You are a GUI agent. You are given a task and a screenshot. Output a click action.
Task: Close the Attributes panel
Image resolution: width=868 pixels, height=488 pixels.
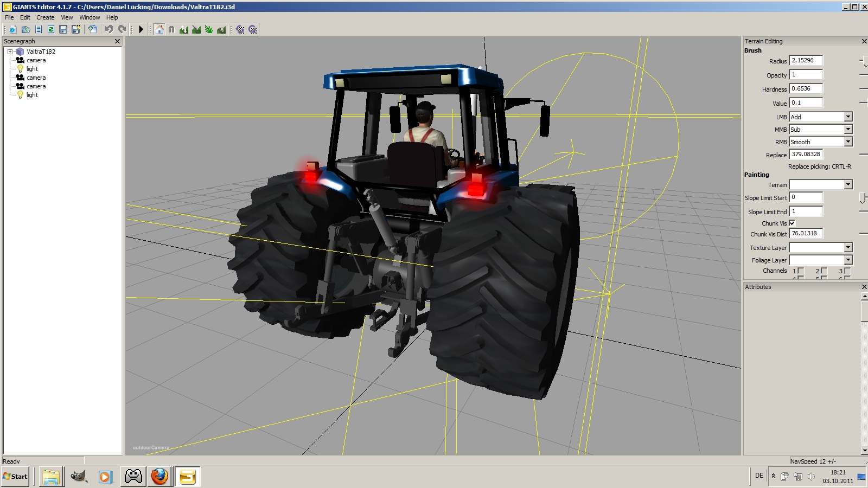(864, 287)
